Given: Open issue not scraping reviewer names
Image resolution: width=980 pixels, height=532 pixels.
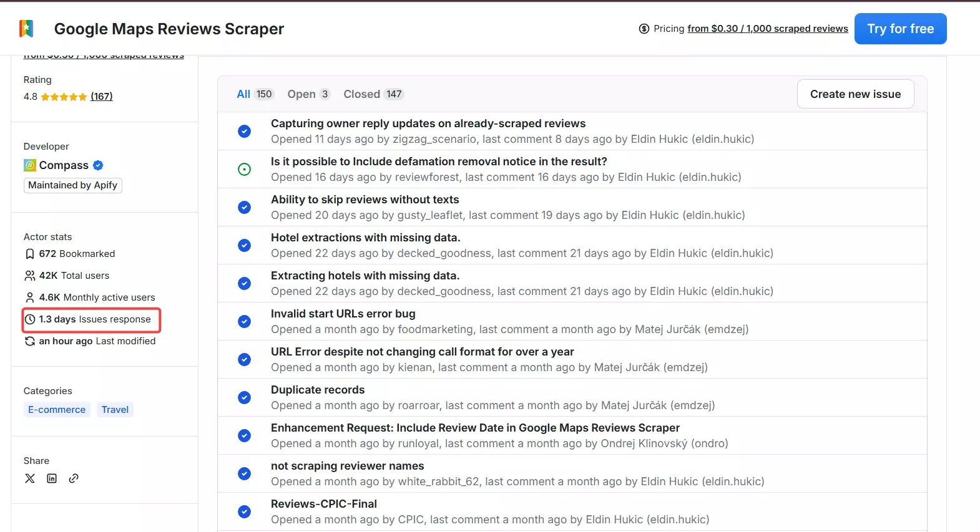Looking at the screenshot, I should [347, 466].
